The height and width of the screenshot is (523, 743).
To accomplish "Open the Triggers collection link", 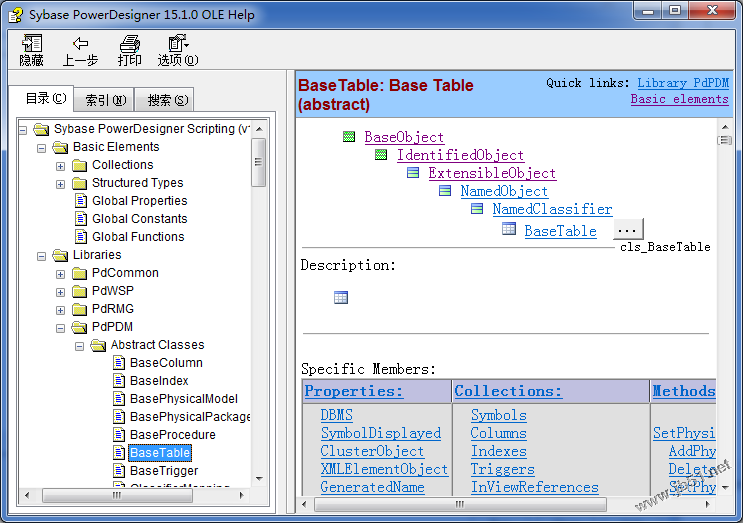I will pos(502,469).
